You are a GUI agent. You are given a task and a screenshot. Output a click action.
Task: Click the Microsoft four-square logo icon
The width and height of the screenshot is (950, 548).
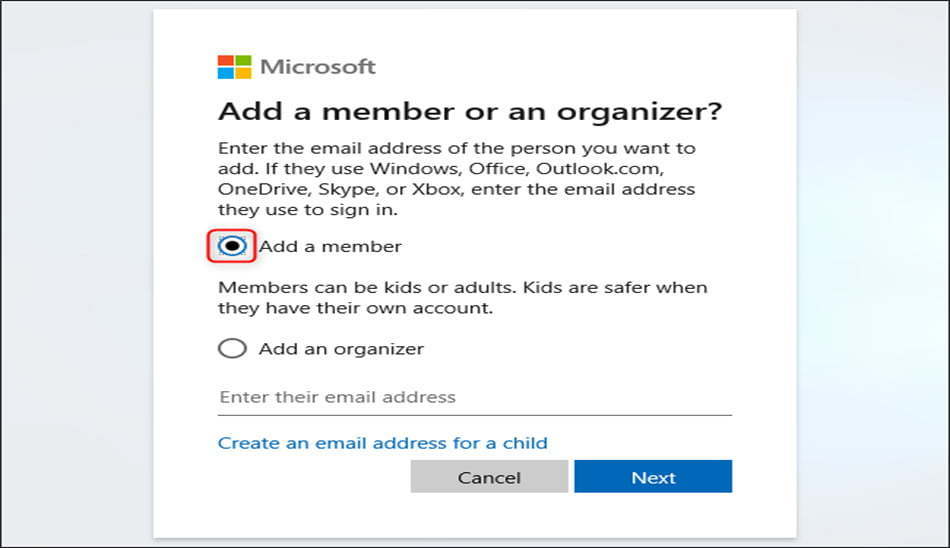click(234, 67)
